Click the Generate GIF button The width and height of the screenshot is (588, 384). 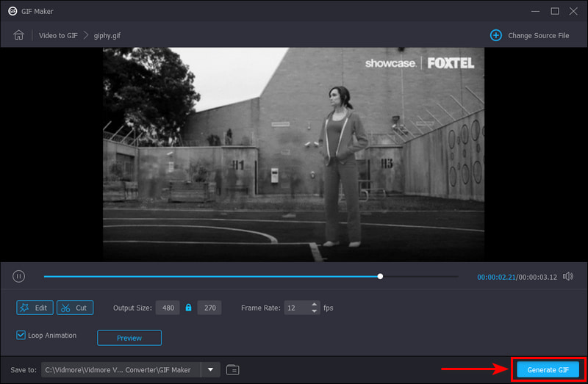pyautogui.click(x=548, y=369)
